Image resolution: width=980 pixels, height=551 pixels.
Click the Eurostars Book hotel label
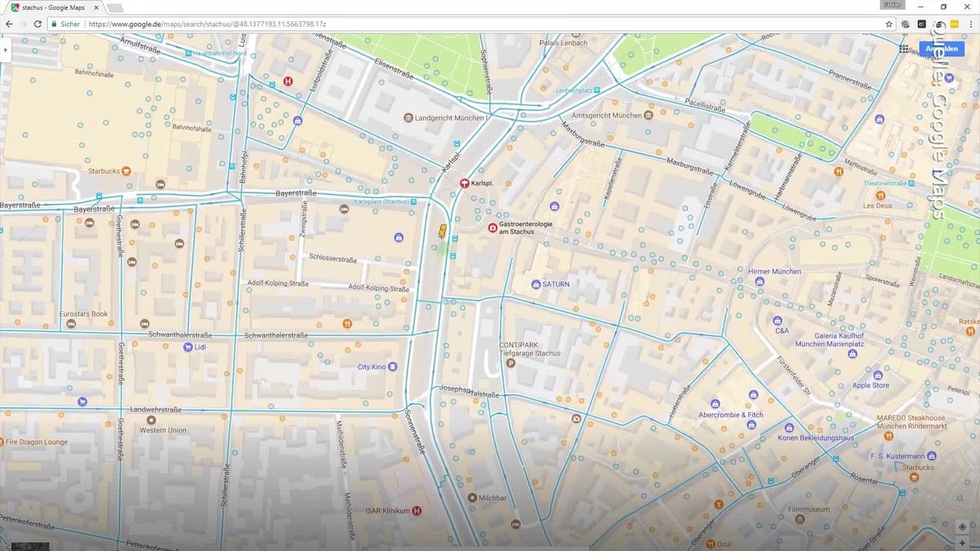click(x=83, y=313)
